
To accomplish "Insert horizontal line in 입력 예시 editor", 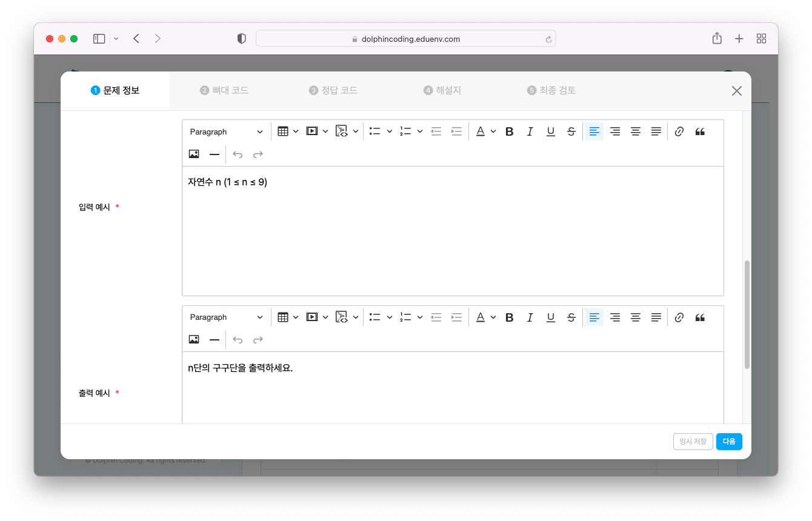I will coord(215,154).
